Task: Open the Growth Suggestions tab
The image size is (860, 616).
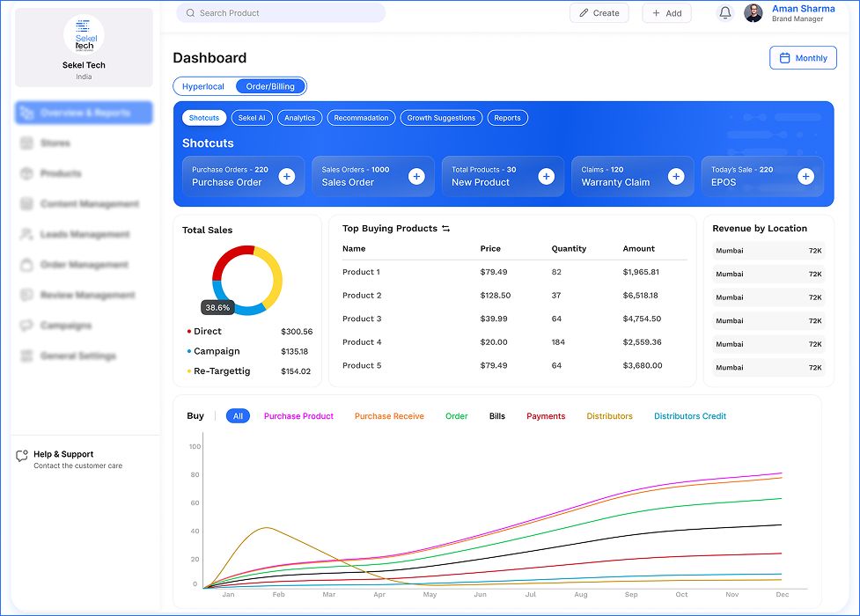Action: pos(440,117)
